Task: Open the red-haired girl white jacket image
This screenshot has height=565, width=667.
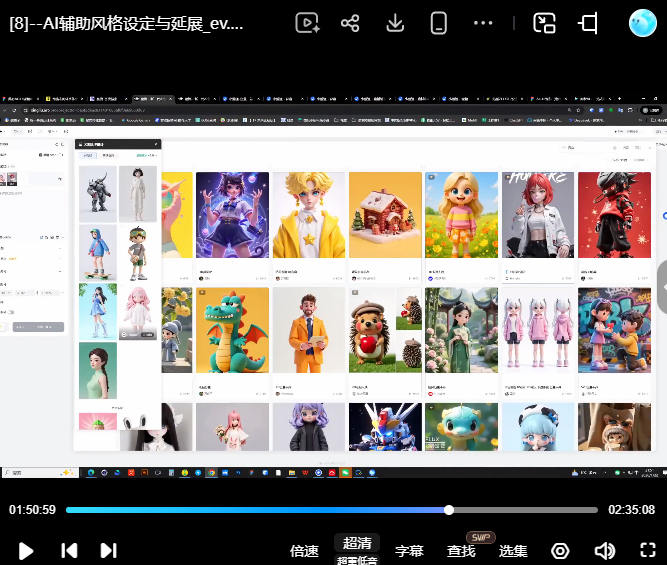Action: click(538, 215)
